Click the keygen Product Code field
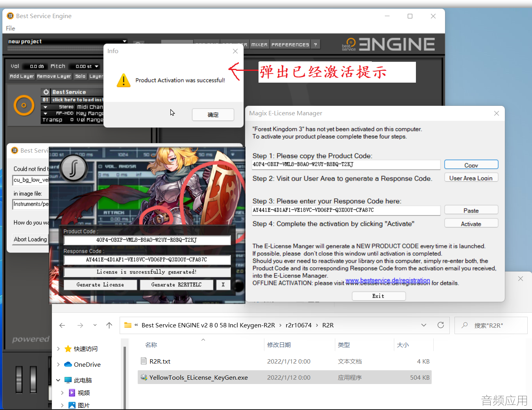The height and width of the screenshot is (410, 532). (x=147, y=240)
